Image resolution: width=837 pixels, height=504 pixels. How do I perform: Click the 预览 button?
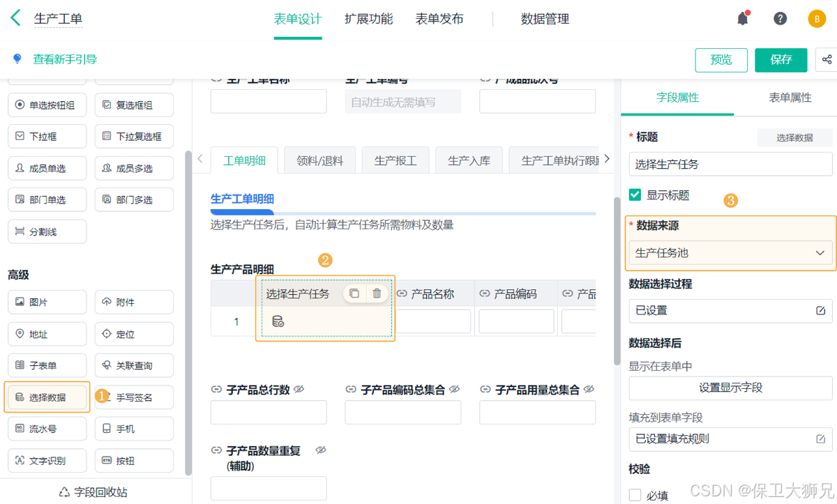pos(721,60)
